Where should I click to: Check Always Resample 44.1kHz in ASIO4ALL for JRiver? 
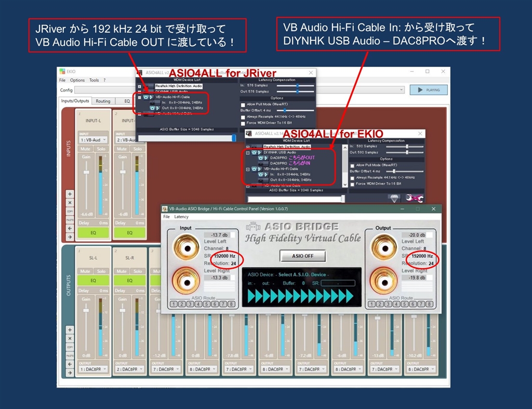[243, 117]
